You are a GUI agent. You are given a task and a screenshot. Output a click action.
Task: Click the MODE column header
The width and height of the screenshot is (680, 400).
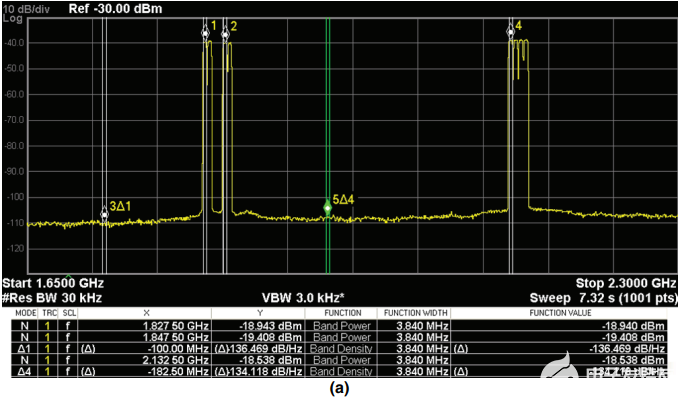26,313
